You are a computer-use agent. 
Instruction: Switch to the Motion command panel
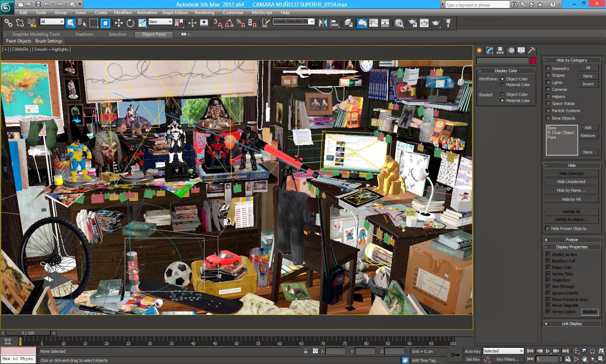(x=511, y=50)
